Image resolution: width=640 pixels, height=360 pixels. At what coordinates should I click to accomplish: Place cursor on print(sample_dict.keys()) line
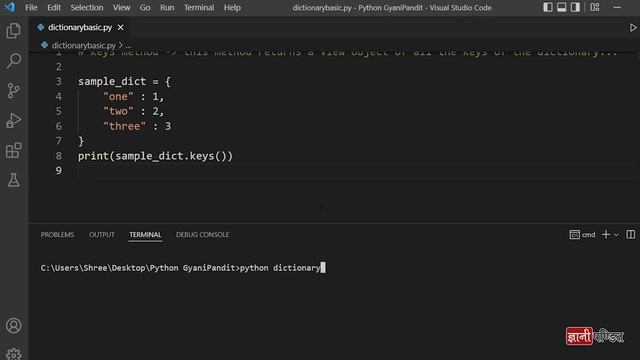(155, 156)
